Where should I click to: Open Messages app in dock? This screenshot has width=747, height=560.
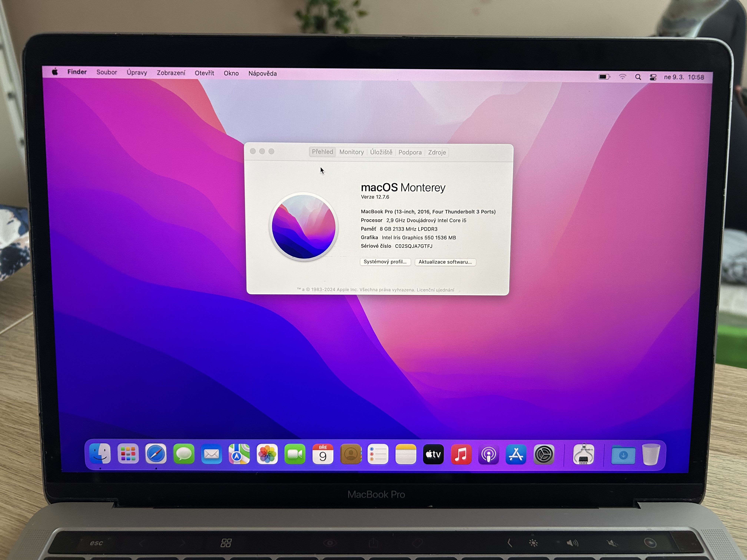[184, 454]
